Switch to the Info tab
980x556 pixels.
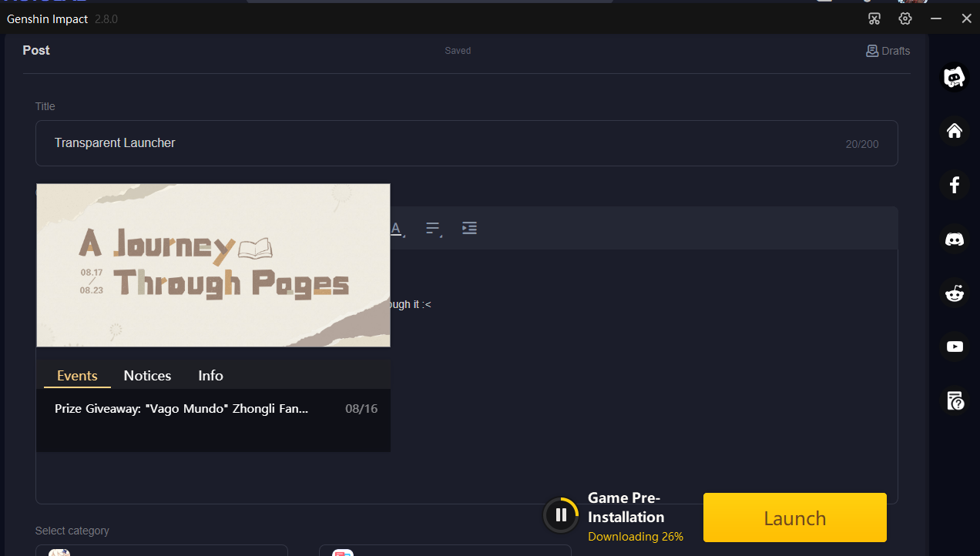(x=210, y=376)
